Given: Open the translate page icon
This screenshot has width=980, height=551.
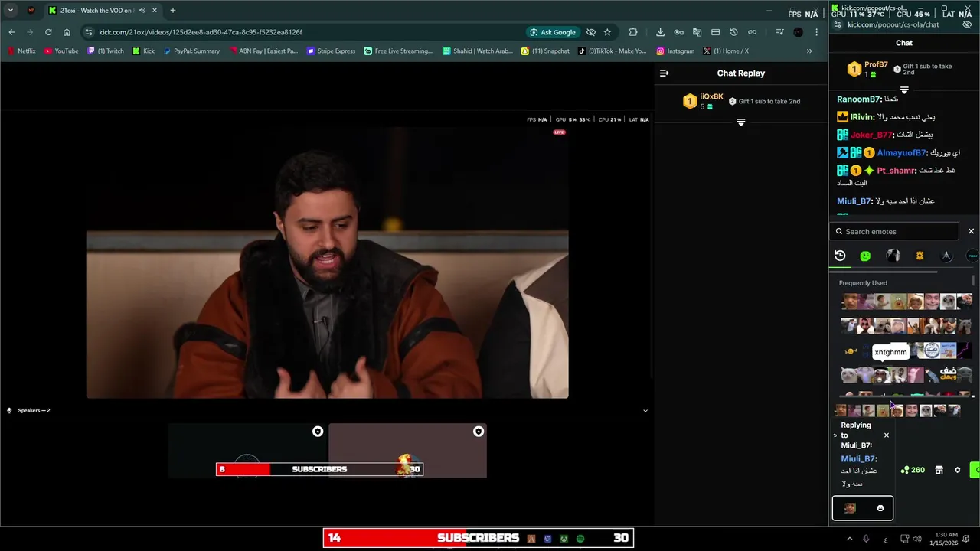Looking at the screenshot, I should 697,32.
